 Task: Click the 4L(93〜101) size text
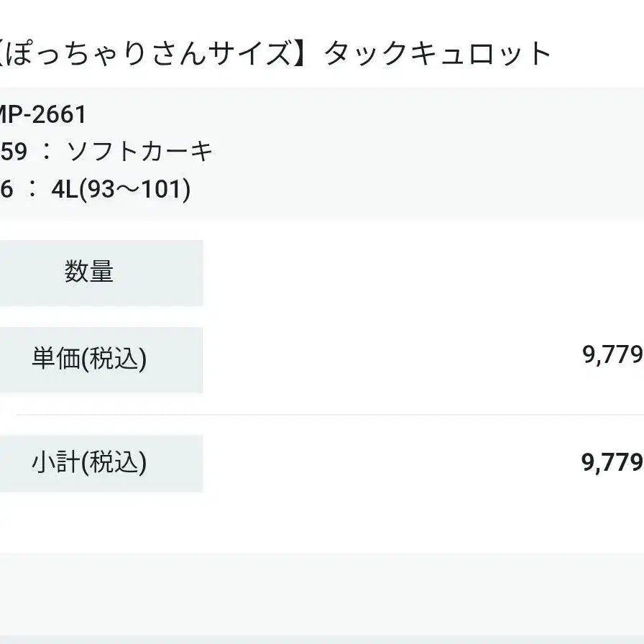(121, 190)
